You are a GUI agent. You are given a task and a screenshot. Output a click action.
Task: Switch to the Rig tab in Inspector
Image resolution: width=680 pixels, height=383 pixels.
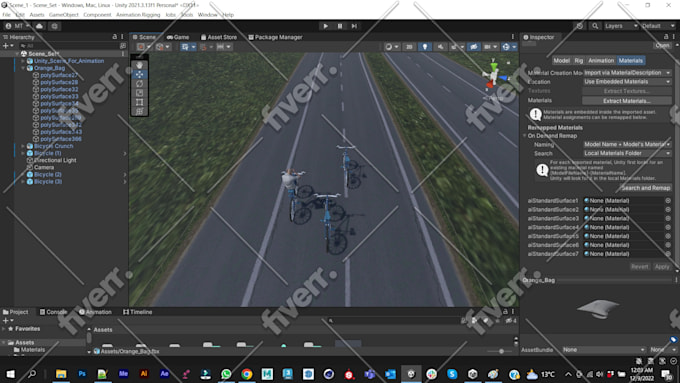click(x=579, y=61)
